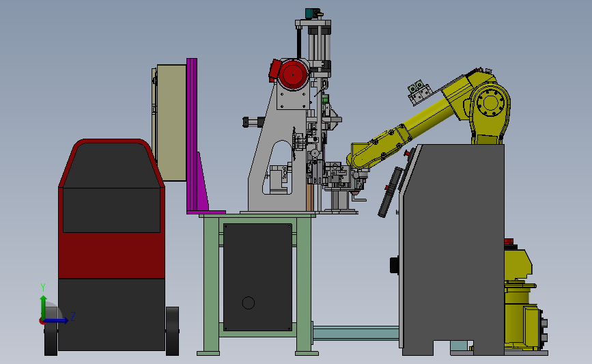The width and height of the screenshot is (592, 364).
Task: Select the black knob on the controller cabinet side
Action: 395,265
